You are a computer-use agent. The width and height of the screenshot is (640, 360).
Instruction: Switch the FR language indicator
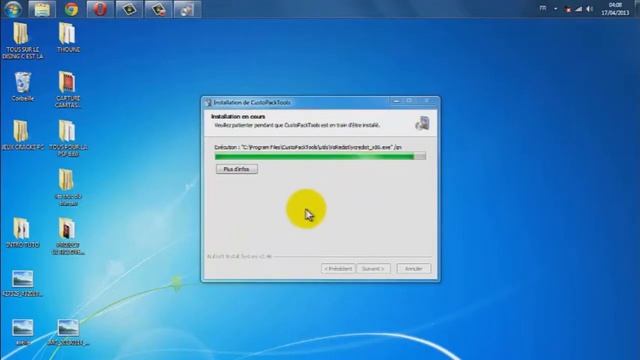pyautogui.click(x=543, y=8)
